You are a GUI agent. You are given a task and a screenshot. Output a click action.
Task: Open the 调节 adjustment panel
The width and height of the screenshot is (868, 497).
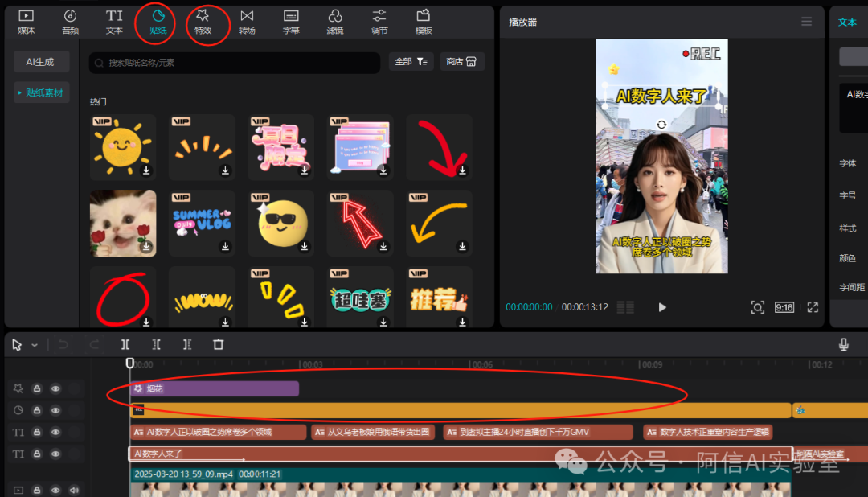[379, 21]
